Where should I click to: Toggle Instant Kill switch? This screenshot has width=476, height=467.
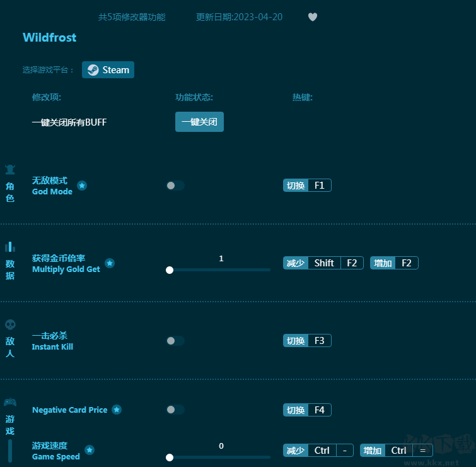(x=175, y=341)
